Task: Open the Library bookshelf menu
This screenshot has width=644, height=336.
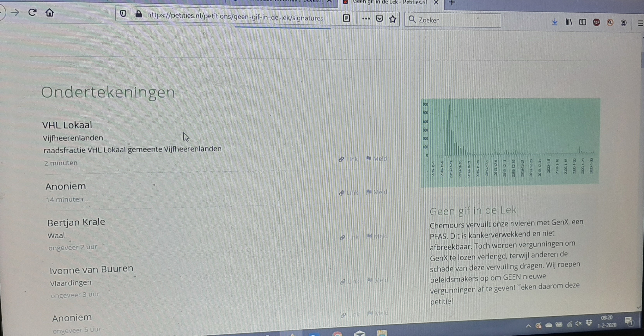Action: click(x=569, y=22)
